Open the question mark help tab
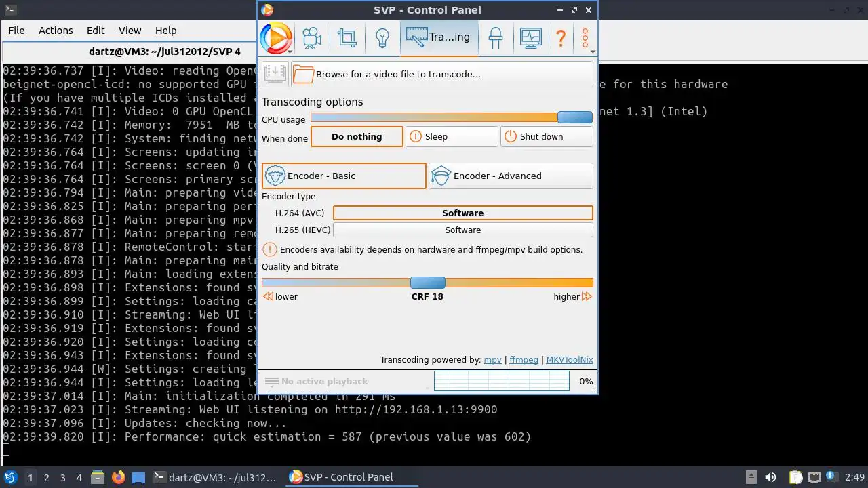 tap(561, 38)
